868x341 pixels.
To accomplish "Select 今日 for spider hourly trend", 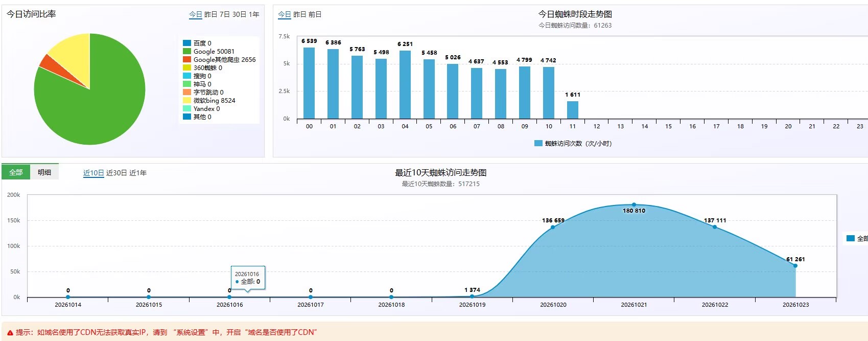I will tap(285, 14).
